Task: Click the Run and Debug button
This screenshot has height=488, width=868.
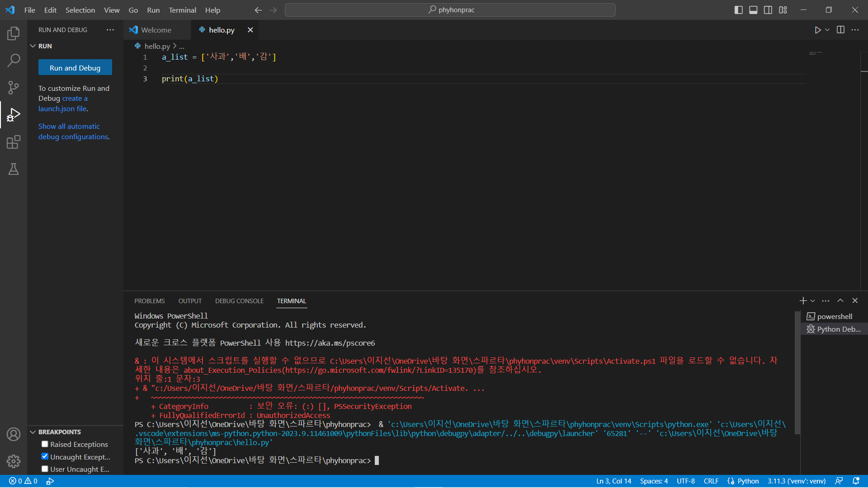Action: point(75,68)
